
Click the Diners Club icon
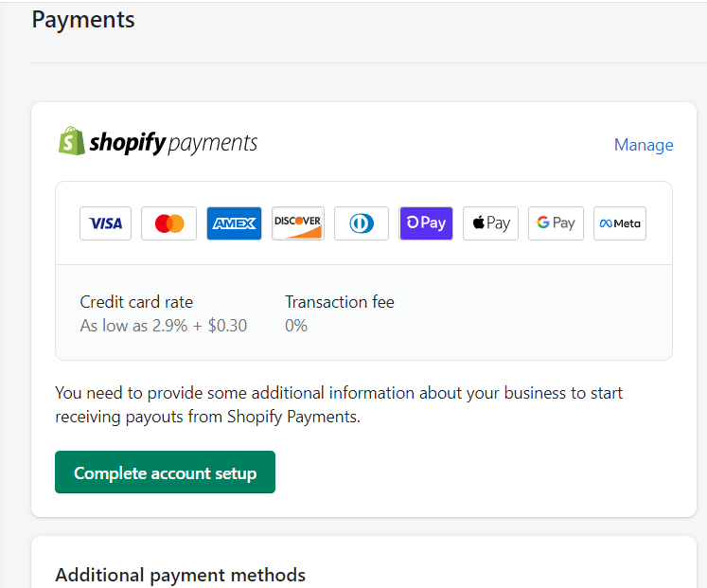(x=362, y=223)
